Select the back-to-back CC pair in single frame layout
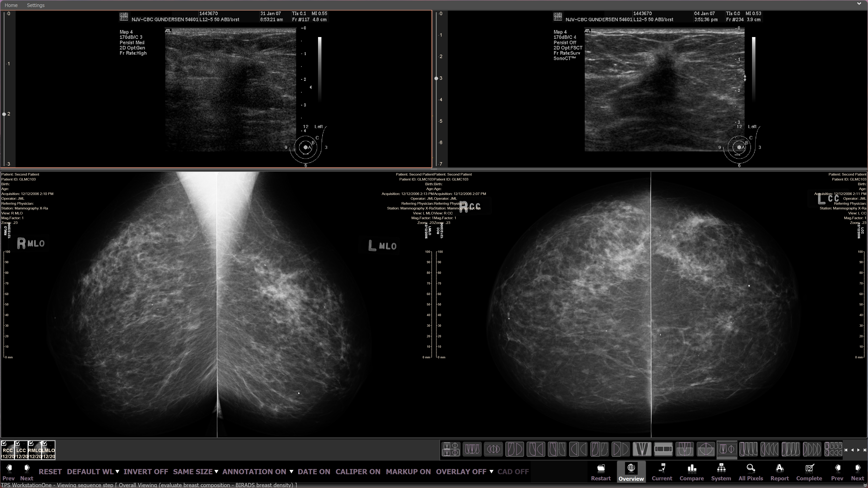The height and width of the screenshot is (488, 868). tap(493, 449)
